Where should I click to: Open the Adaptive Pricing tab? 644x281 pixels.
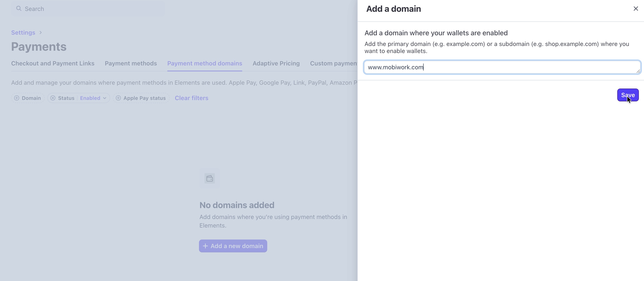(276, 64)
